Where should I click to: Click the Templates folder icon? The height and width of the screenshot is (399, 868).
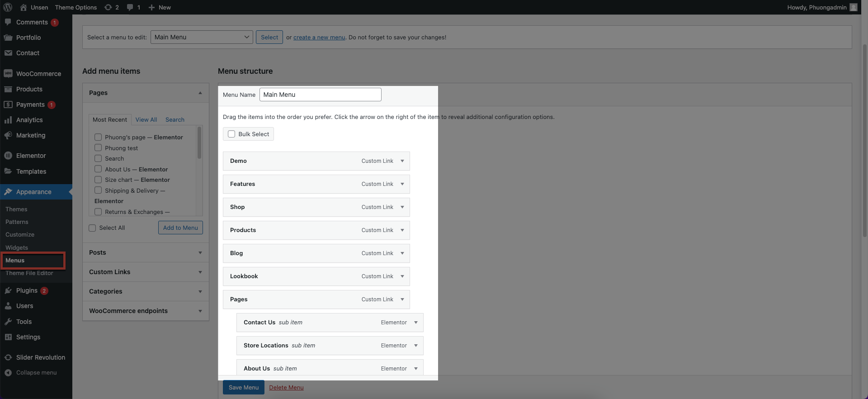pyautogui.click(x=8, y=171)
